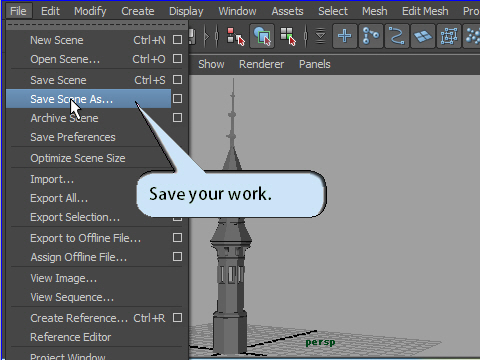480x360 pixels.
Task: Open the File menu
Action: [x=18, y=11]
